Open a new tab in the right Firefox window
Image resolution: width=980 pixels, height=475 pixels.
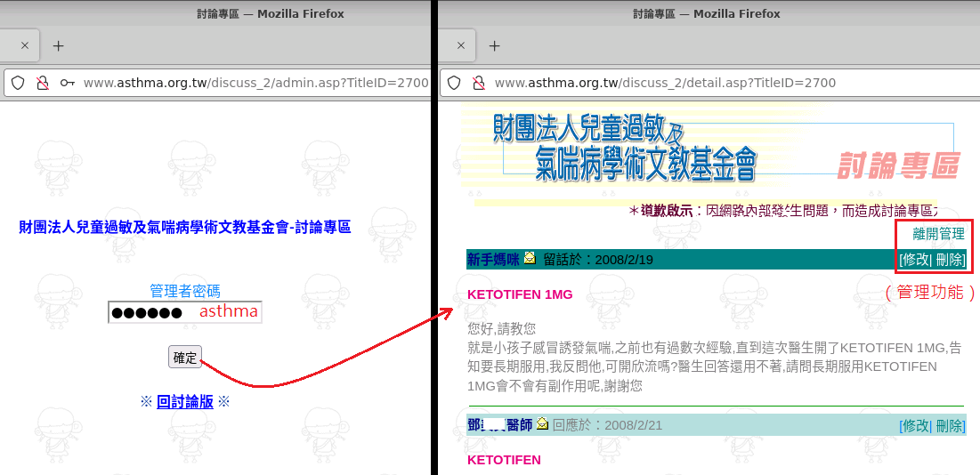(x=494, y=45)
